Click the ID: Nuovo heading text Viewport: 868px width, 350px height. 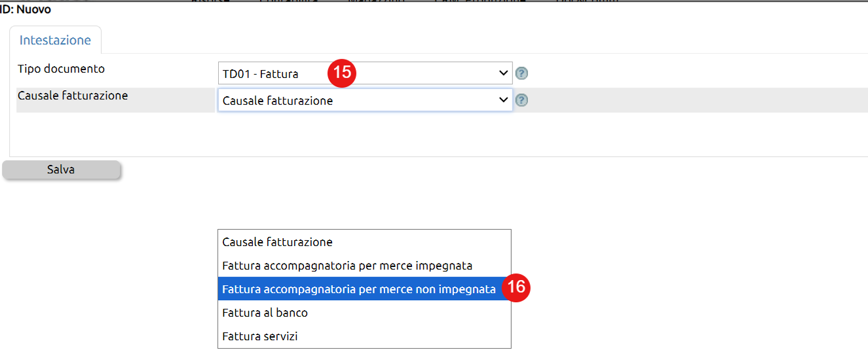[x=26, y=9]
